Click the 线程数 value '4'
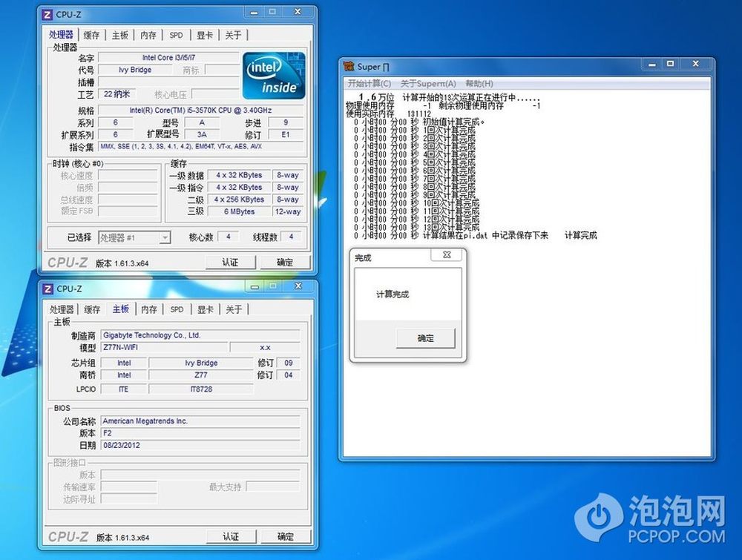Image resolution: width=742 pixels, height=560 pixels. click(292, 237)
